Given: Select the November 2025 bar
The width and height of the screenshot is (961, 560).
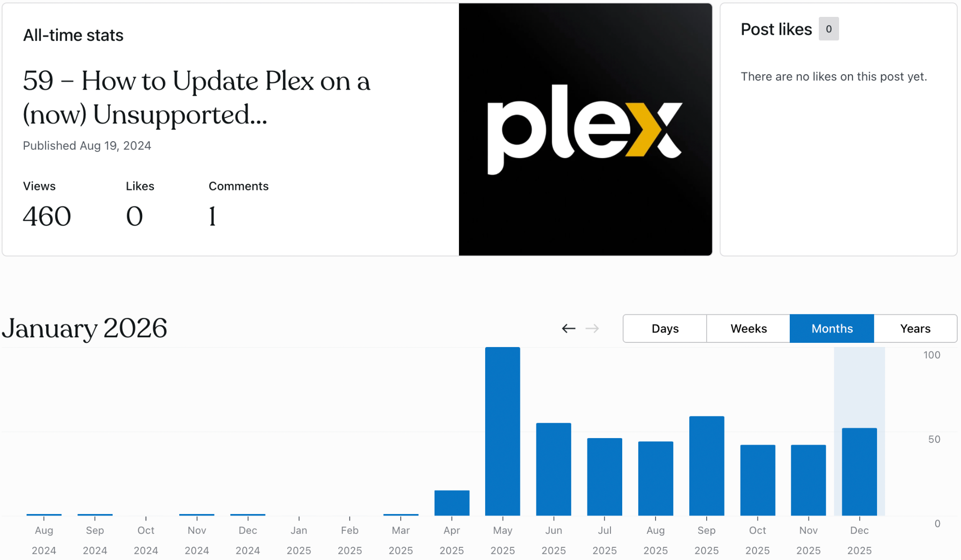Looking at the screenshot, I should [808, 480].
